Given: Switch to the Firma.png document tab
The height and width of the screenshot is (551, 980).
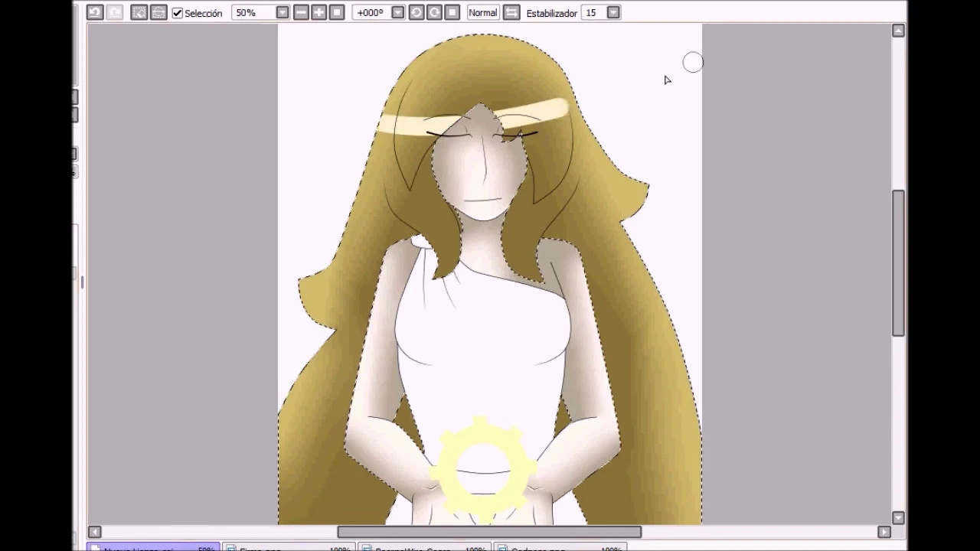Looking at the screenshot, I should pos(289,547).
